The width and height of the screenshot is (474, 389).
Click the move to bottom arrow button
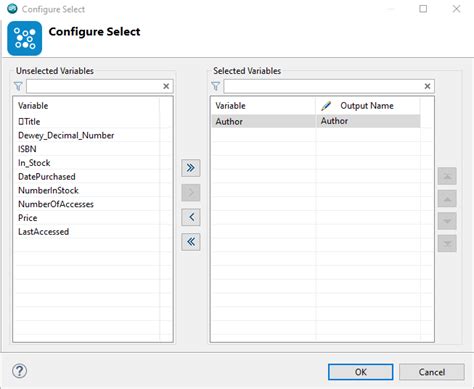point(447,244)
